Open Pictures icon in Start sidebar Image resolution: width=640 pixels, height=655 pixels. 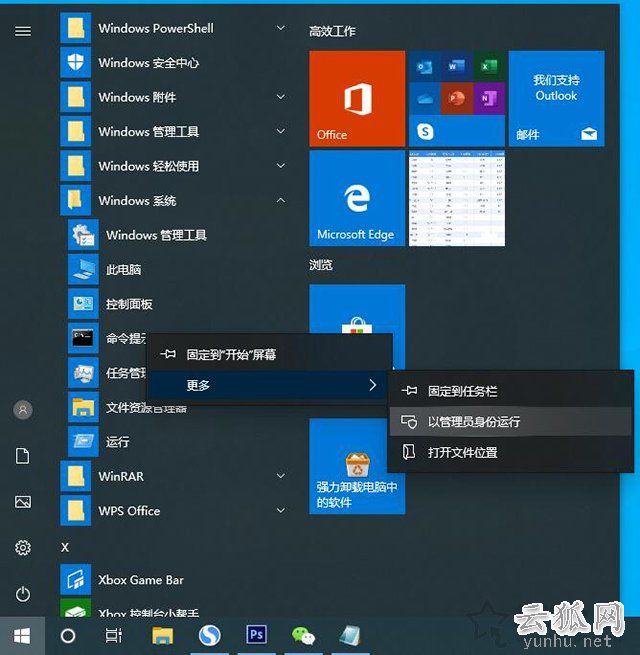pyautogui.click(x=23, y=502)
